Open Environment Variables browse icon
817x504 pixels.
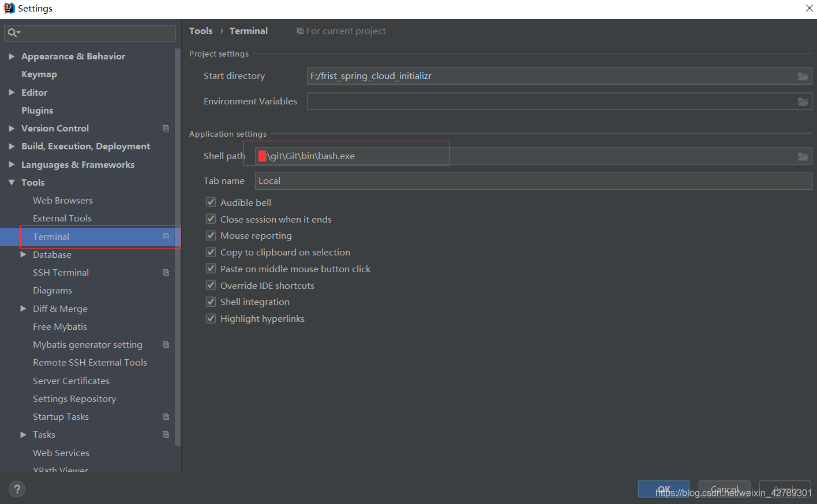click(x=803, y=101)
